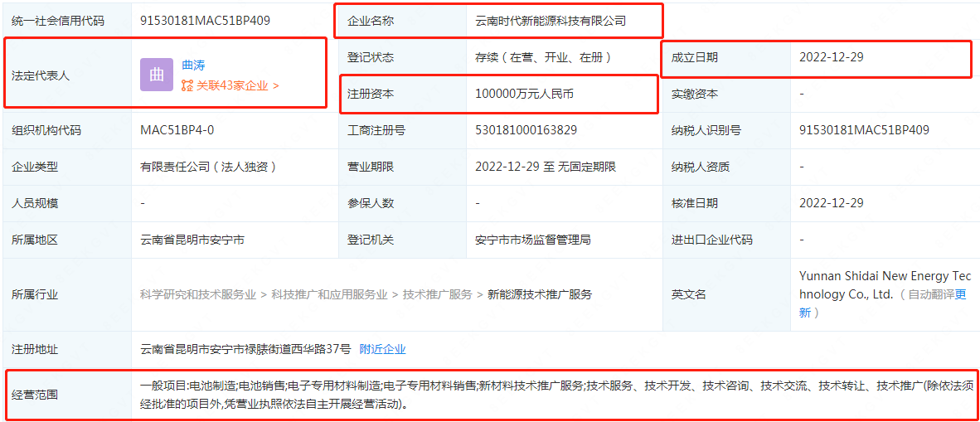
Task: Select address 云南省昆明市安宁市禄脿街道西华路37号
Action: pos(246,349)
